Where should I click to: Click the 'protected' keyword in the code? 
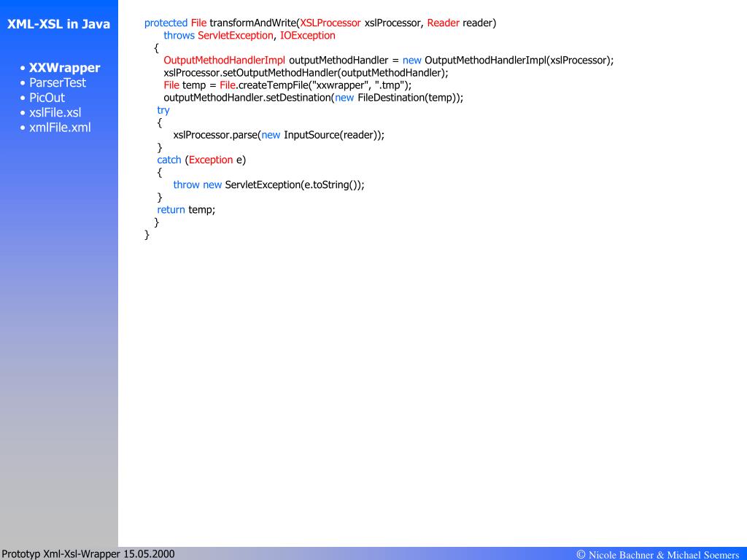pos(166,23)
